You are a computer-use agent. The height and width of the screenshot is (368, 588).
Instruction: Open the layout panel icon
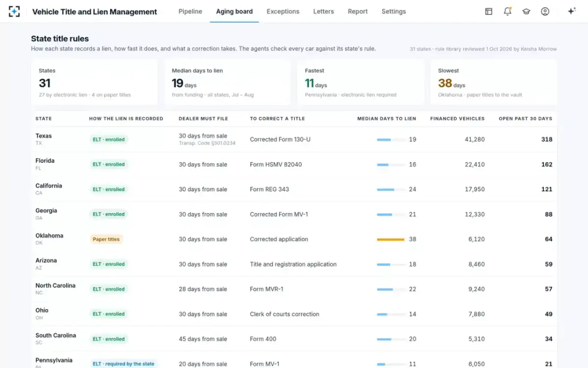coord(489,11)
